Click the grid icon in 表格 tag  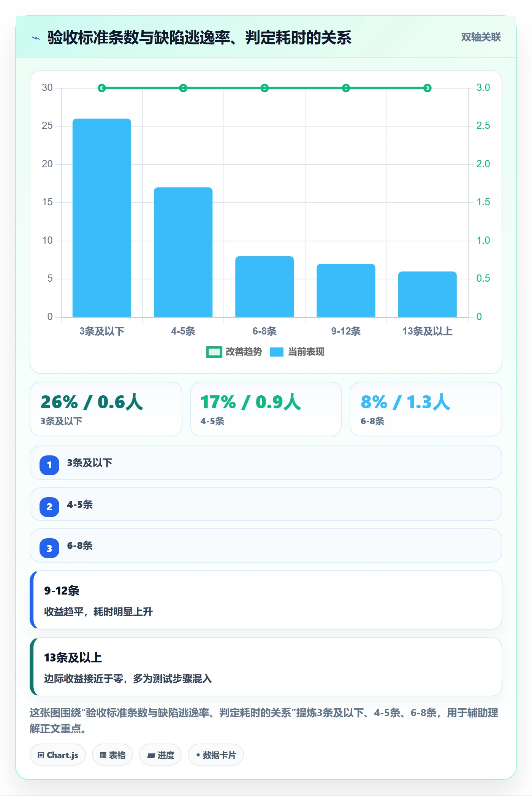point(103,755)
